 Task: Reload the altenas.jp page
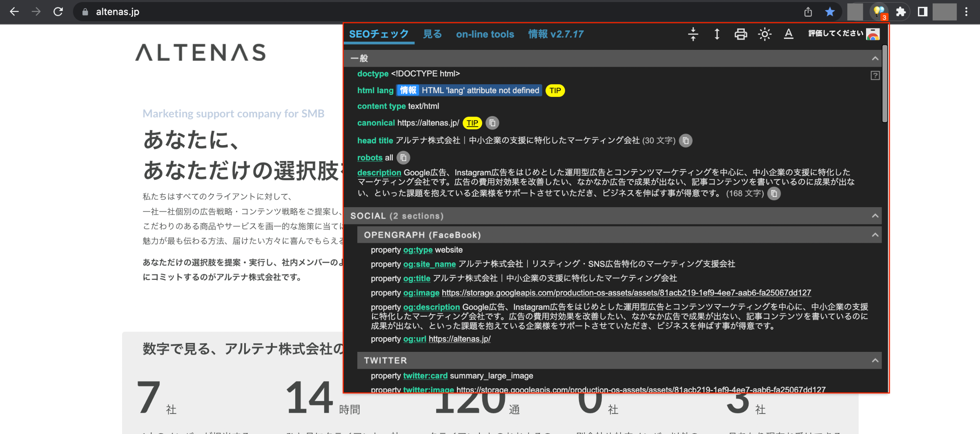[x=58, y=12]
